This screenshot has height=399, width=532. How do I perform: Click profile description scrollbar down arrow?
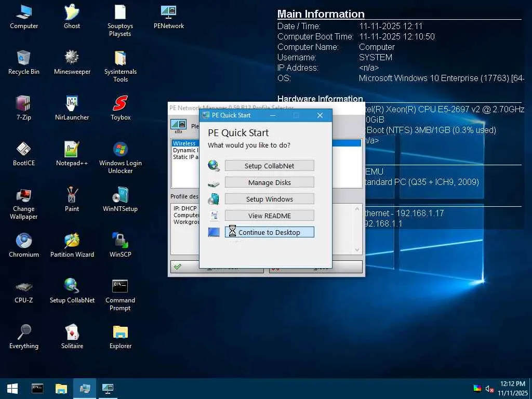click(x=357, y=250)
